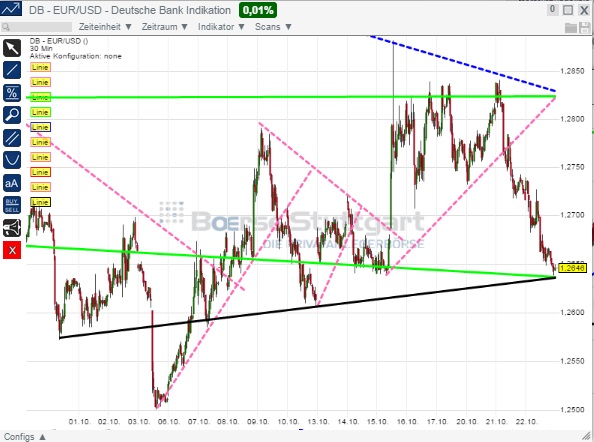This screenshot has height=442, width=594.
Task: Select the arrow pointer tool
Action: coord(12,48)
